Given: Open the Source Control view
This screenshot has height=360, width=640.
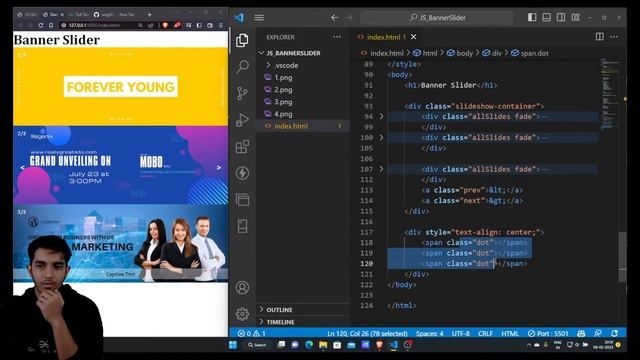Looking at the screenshot, I should click(x=242, y=93).
